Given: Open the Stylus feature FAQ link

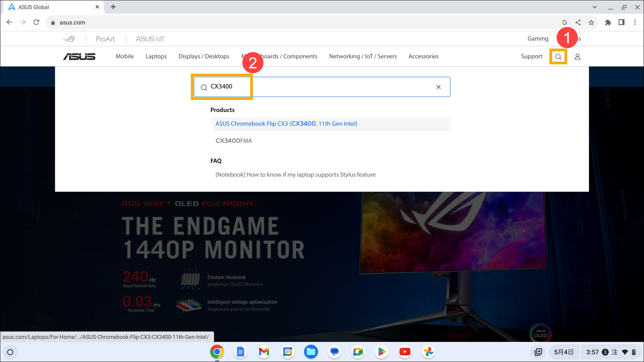Looking at the screenshot, I should (295, 175).
